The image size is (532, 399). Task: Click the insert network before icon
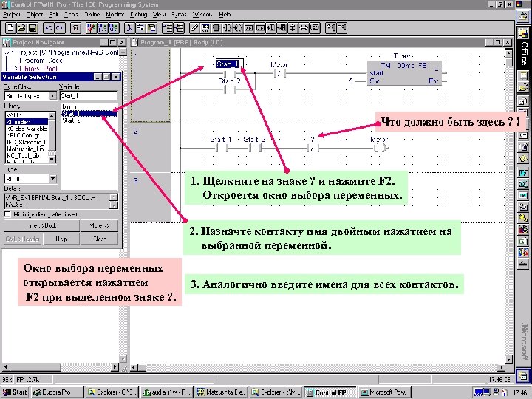[168, 28]
